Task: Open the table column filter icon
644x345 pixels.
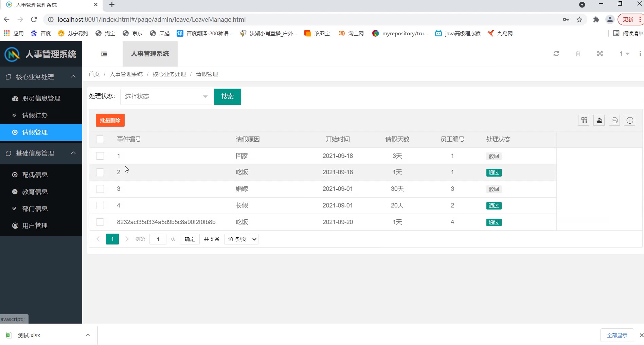Action: (x=584, y=120)
